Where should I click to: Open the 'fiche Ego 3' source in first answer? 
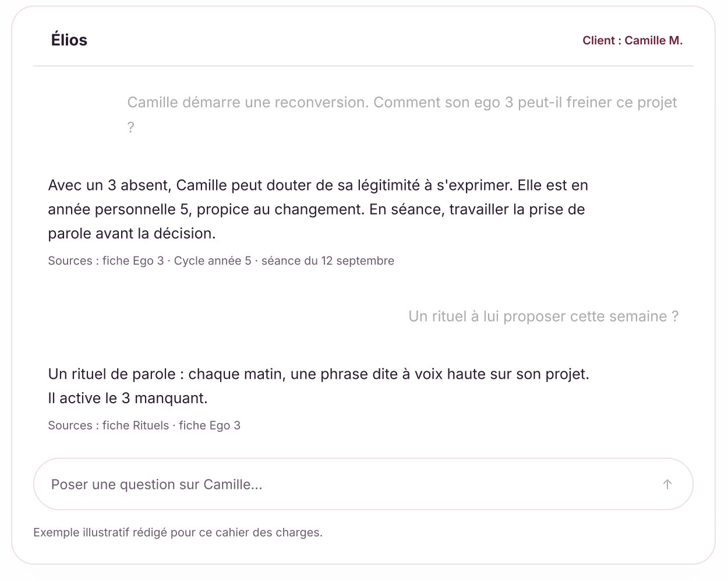click(133, 260)
